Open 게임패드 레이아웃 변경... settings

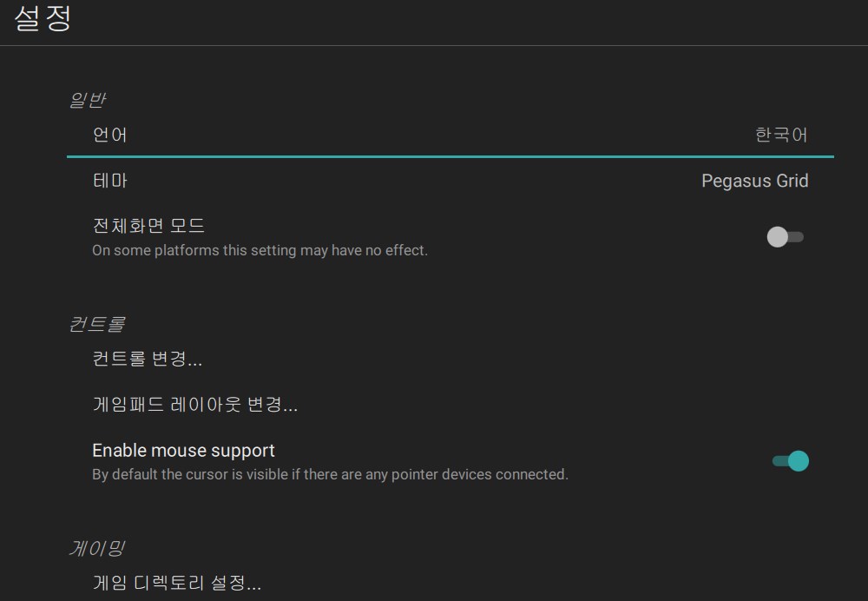pyautogui.click(x=194, y=404)
